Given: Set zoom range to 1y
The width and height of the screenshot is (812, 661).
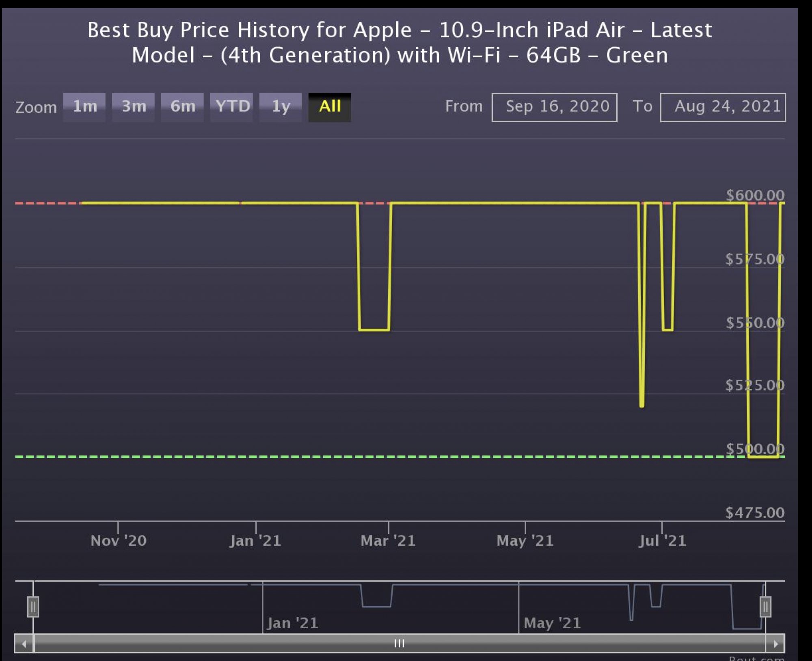Looking at the screenshot, I should coord(281,107).
